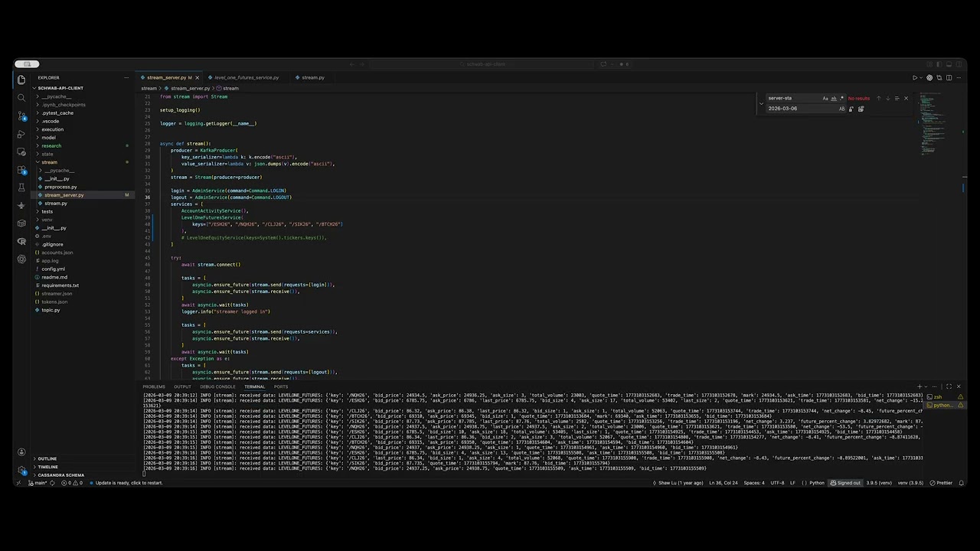The image size is (980, 551).
Task: Collapse the stream folder
Action: 49,162
